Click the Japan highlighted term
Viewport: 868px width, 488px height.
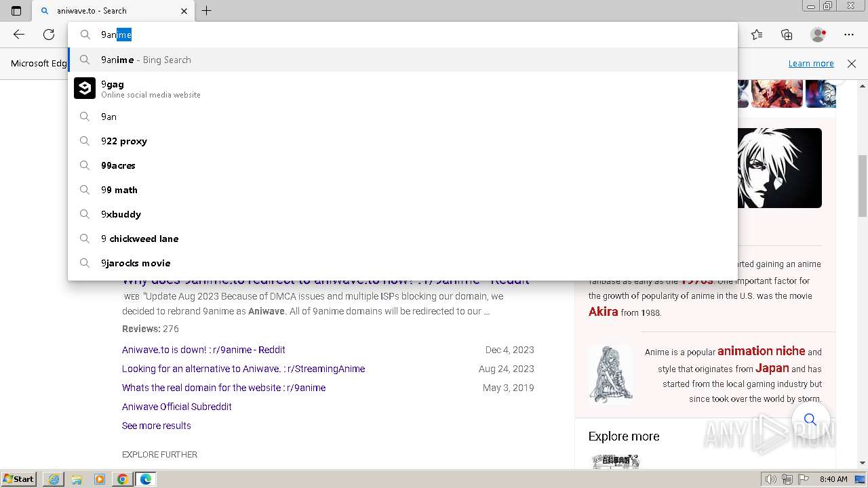[772, 368]
